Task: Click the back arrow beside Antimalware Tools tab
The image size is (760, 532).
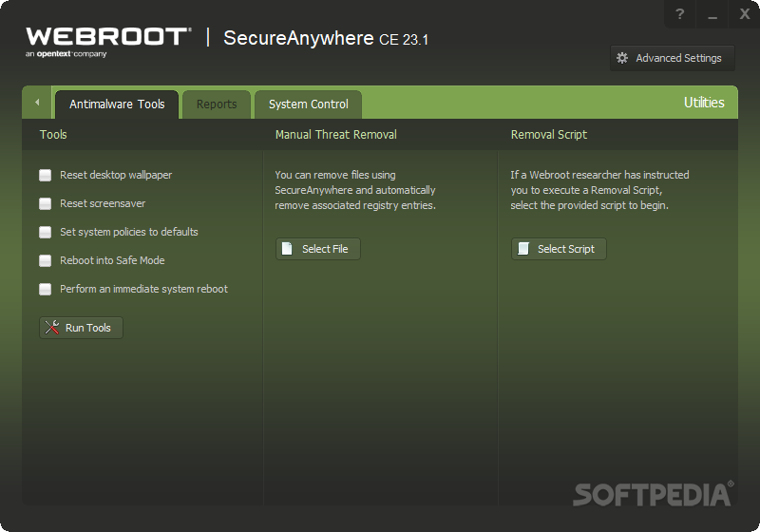Action: point(37,103)
